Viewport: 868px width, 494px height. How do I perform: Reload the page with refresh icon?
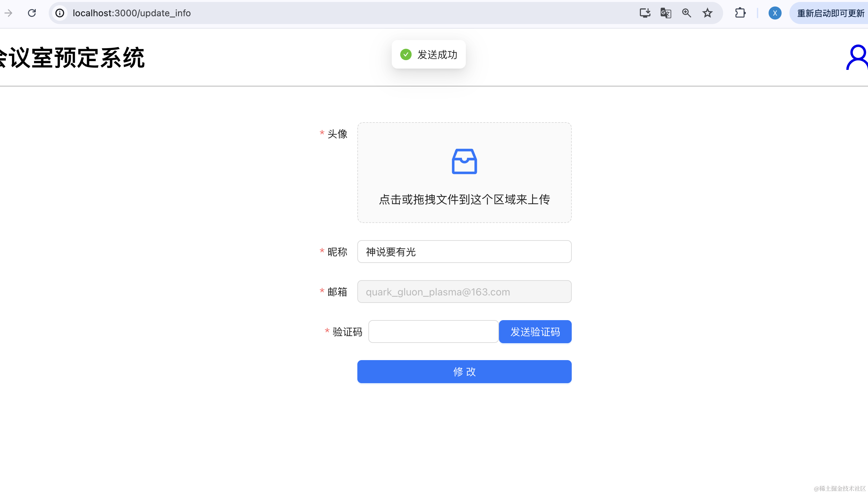tap(32, 13)
